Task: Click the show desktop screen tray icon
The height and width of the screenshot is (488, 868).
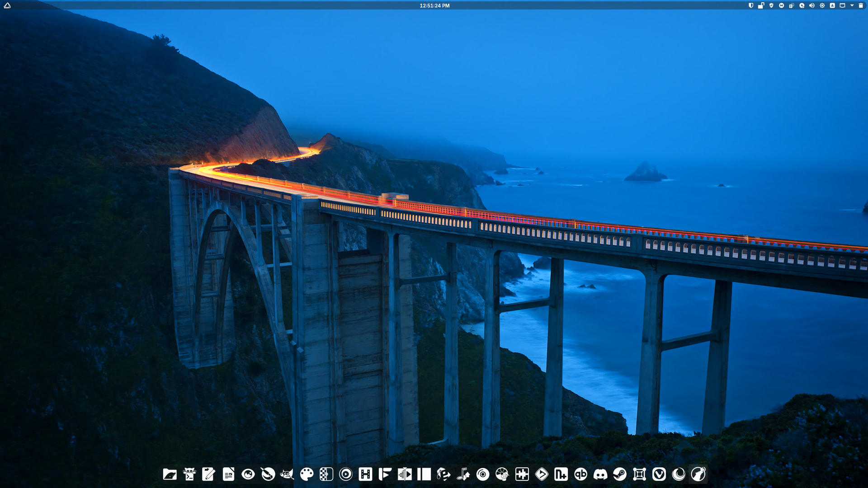Action: [842, 5]
